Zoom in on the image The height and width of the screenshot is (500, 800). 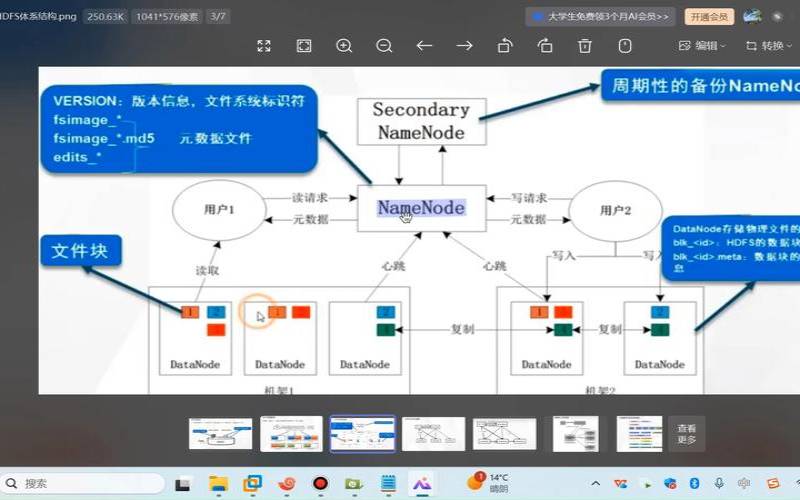344,46
